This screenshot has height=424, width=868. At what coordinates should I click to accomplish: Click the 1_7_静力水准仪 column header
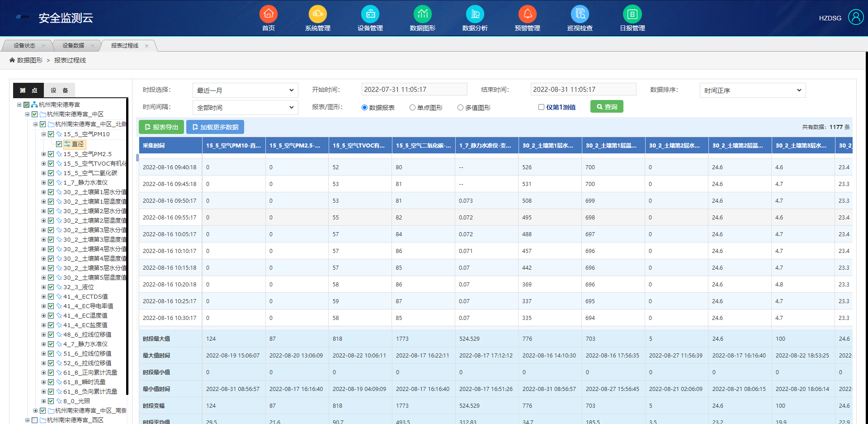pos(487,146)
